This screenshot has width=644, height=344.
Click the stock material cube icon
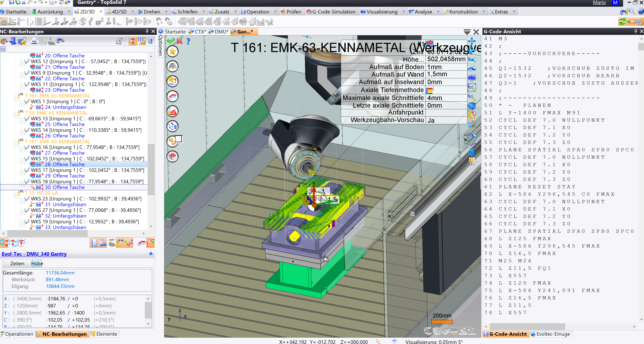point(172,157)
